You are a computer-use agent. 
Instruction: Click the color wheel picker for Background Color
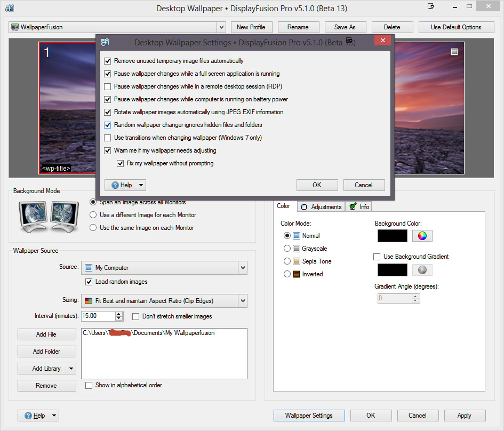pyautogui.click(x=422, y=236)
